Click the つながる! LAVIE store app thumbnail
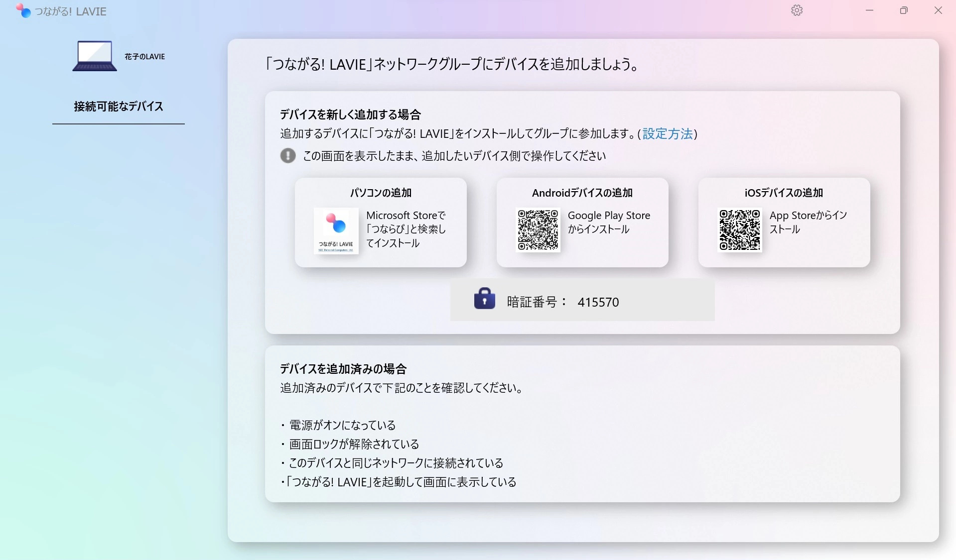Image resolution: width=956 pixels, height=560 pixels. 336,230
